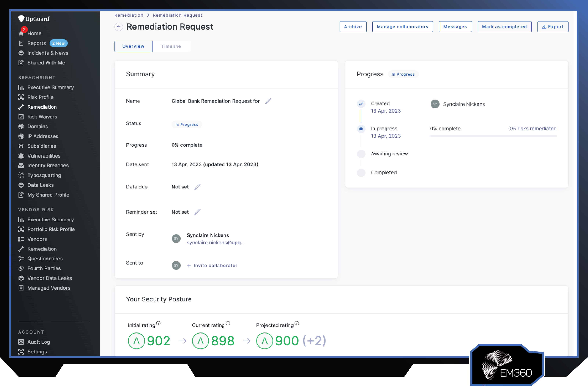Click the In progress step marker

pyautogui.click(x=361, y=129)
